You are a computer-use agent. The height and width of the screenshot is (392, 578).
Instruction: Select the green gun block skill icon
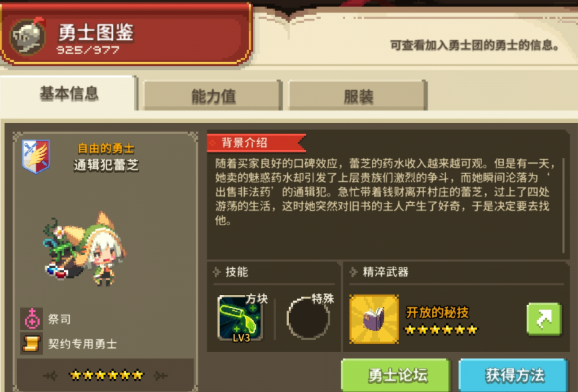240,319
